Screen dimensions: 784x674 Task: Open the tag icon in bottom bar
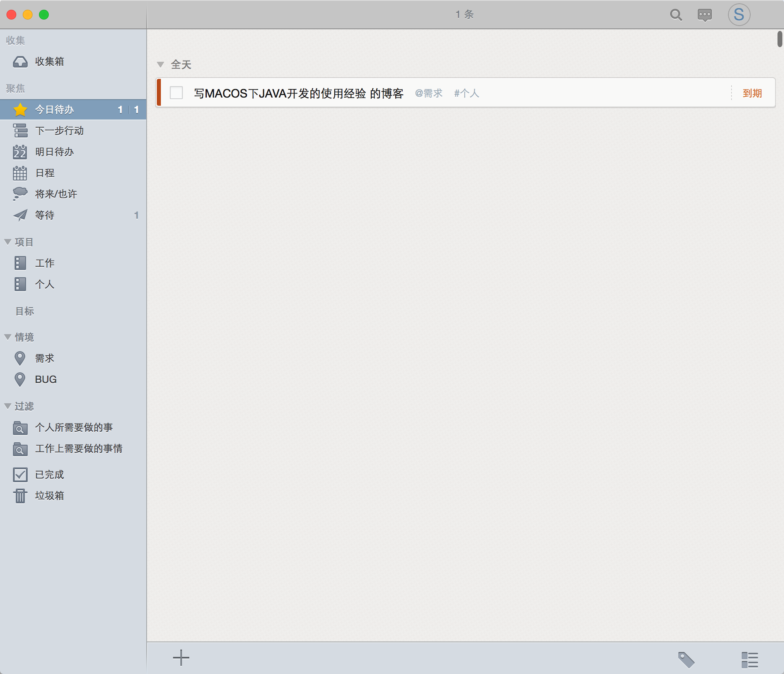pos(686,659)
